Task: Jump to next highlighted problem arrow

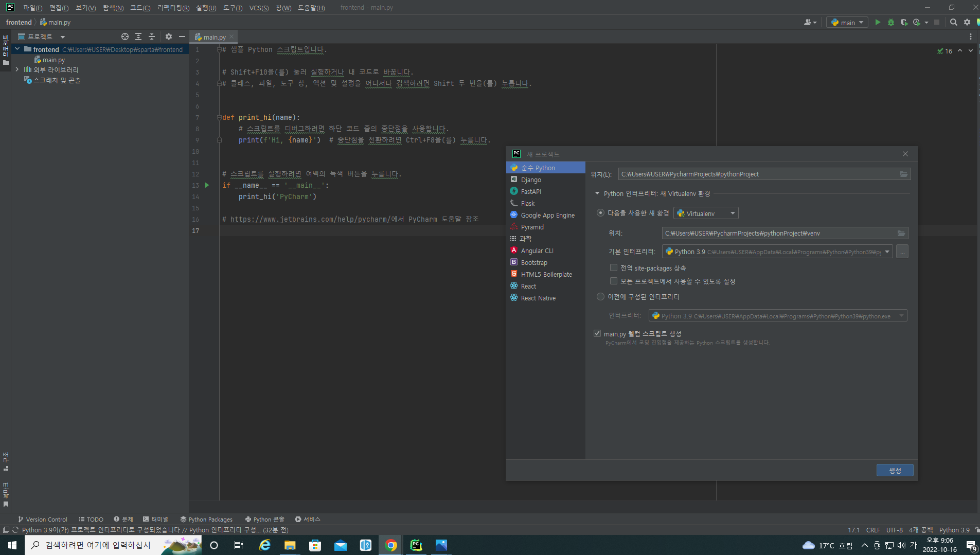Action: pos(971,50)
